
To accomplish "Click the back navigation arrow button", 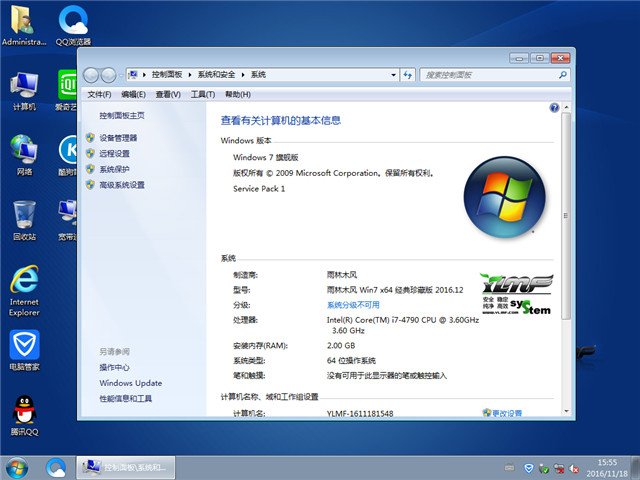I will [91, 75].
